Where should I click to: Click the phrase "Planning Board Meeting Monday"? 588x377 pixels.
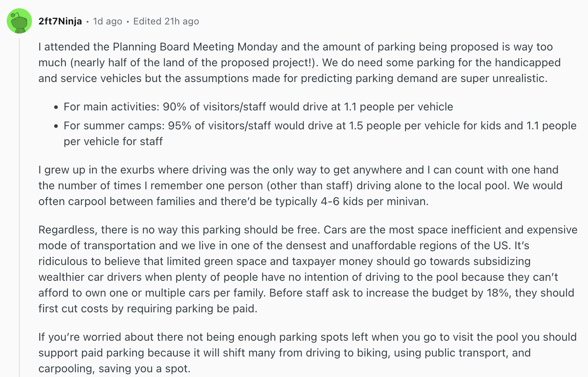193,47
